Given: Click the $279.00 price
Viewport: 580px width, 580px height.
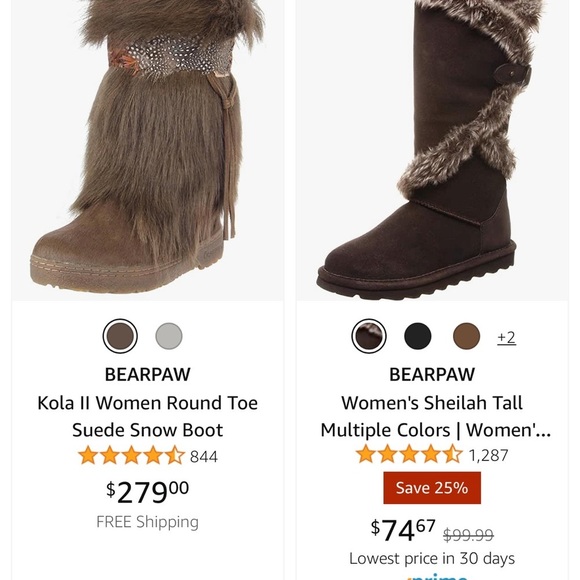Looking at the screenshot, I should [x=148, y=492].
